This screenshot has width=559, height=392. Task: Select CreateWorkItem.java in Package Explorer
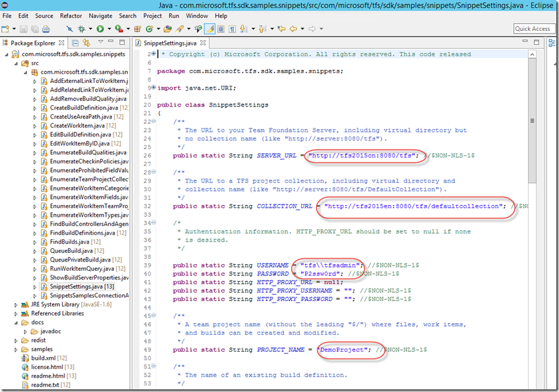(x=77, y=125)
